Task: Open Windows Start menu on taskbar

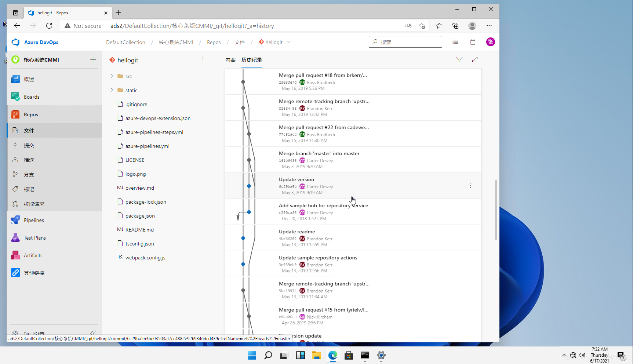Action: point(252,355)
